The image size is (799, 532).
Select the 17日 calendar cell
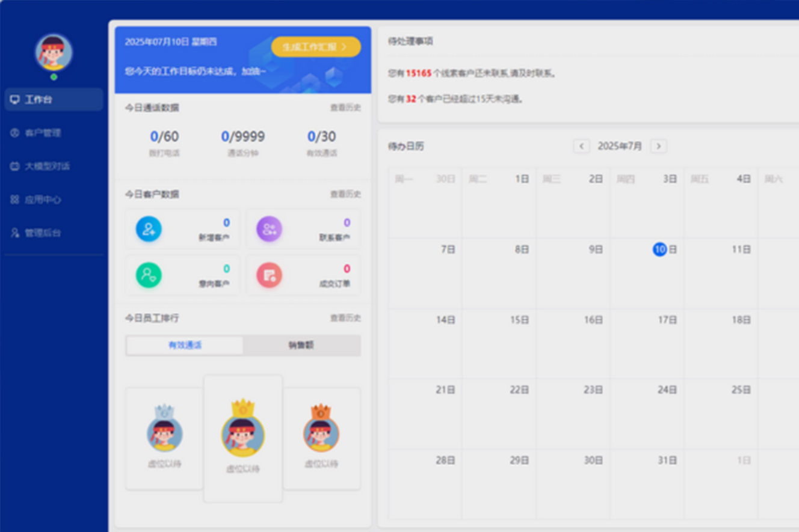(x=647, y=344)
